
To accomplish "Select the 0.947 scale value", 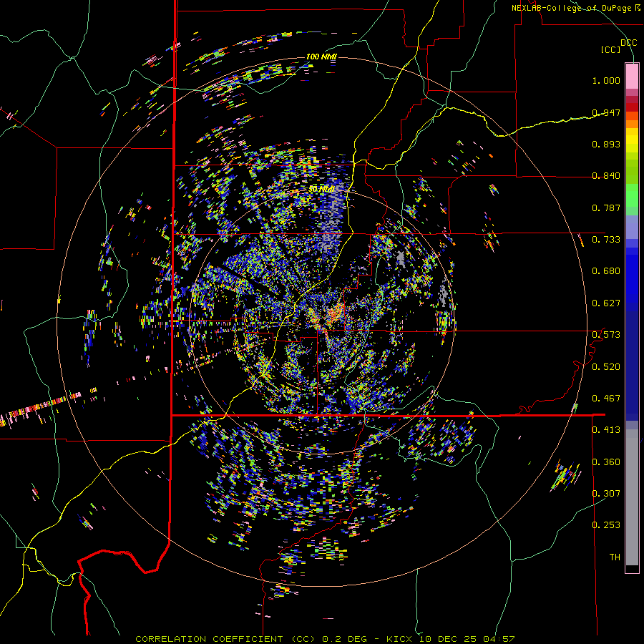I will pyautogui.click(x=606, y=112).
